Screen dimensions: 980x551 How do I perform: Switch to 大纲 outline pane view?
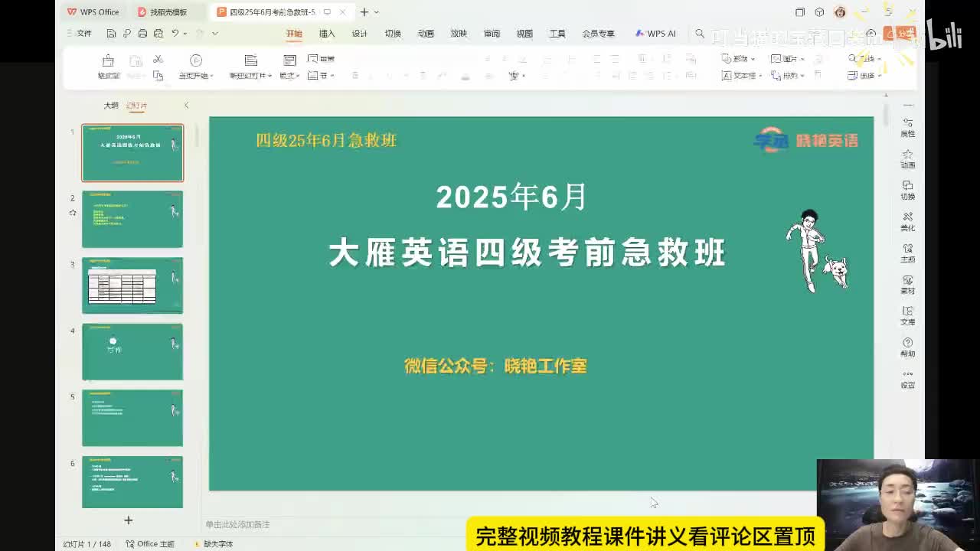[x=111, y=106]
